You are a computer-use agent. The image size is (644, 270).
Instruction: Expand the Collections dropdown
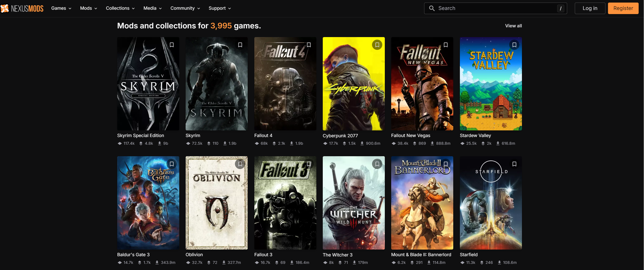[x=120, y=8]
